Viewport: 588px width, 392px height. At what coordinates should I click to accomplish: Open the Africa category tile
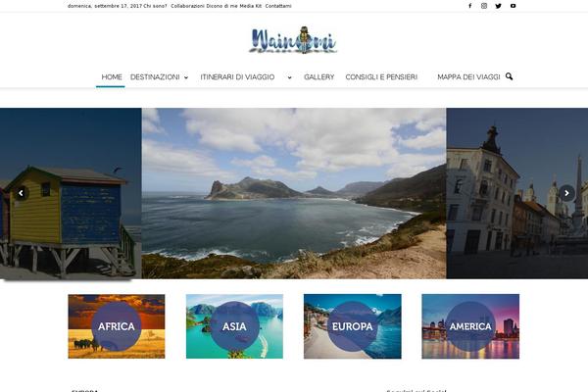[117, 326]
